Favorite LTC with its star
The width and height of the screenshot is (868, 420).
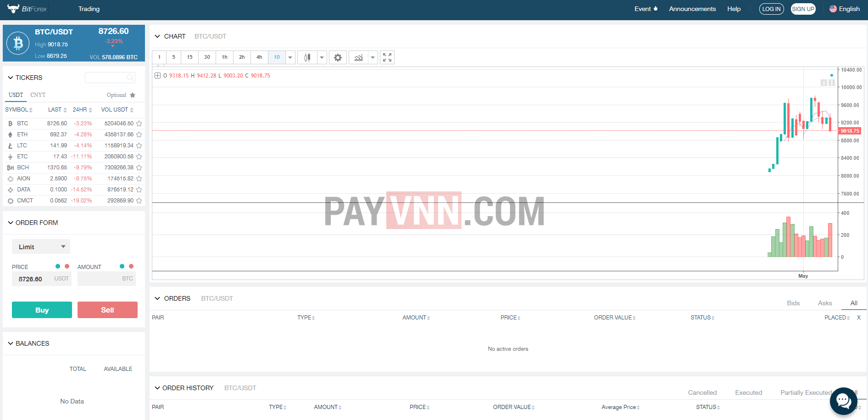(139, 146)
